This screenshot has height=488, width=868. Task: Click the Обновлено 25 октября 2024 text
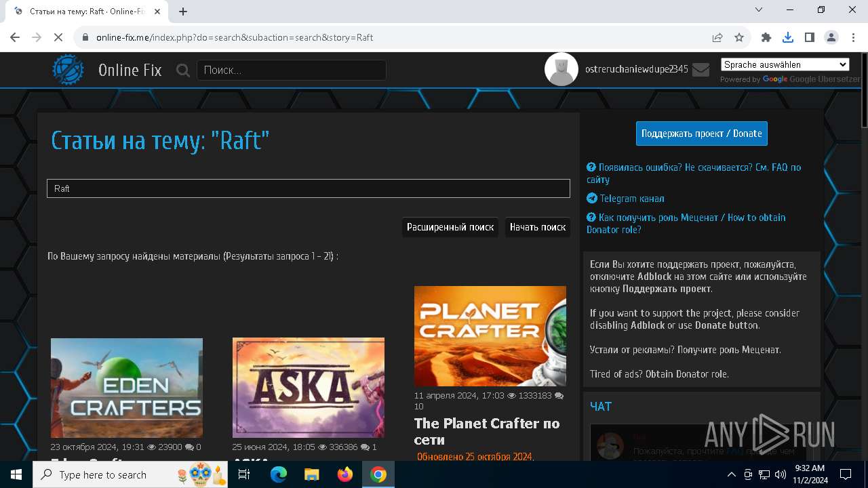[x=475, y=457]
